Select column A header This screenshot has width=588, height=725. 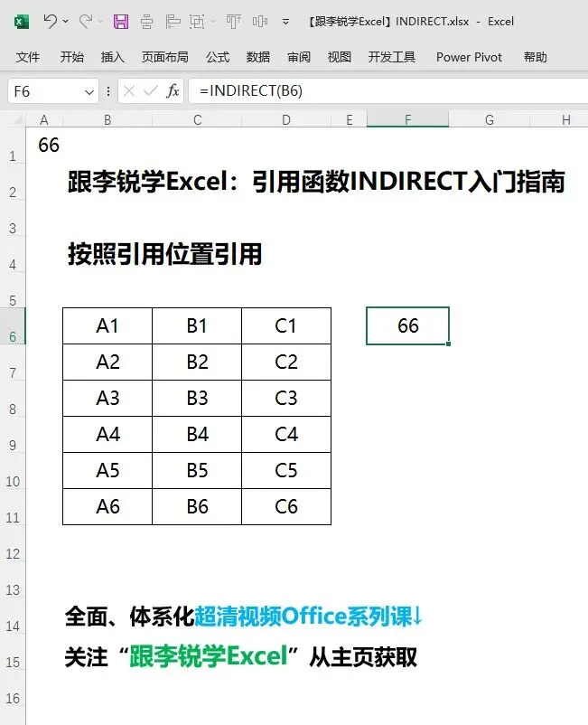pos(44,120)
